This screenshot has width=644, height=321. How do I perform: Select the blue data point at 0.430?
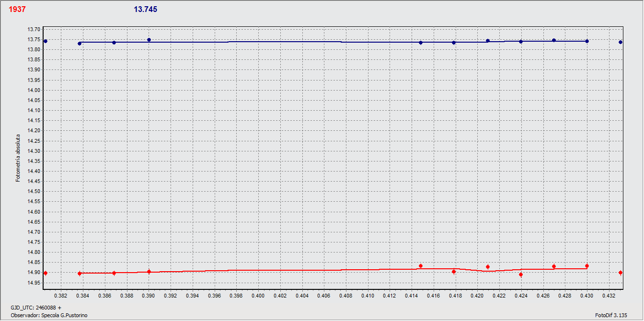(587, 41)
